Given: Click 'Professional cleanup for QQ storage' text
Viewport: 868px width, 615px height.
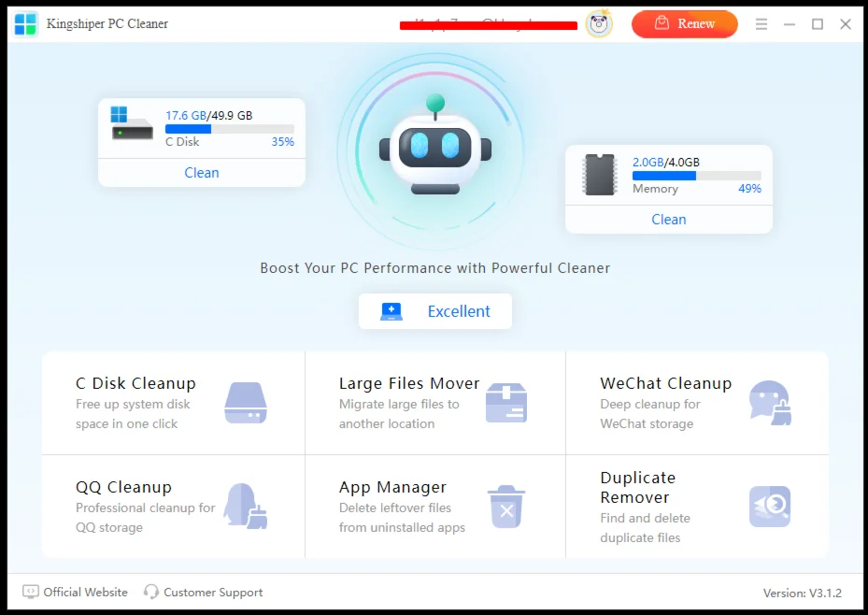Looking at the screenshot, I should [146, 518].
